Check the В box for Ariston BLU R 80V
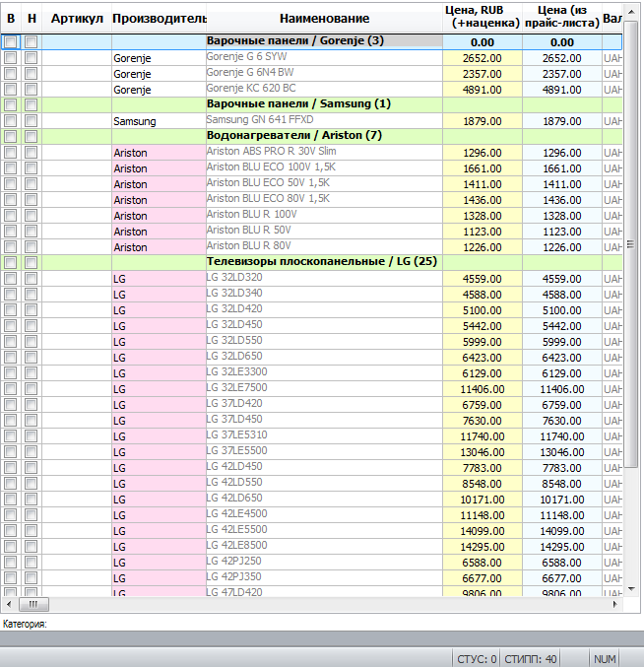This screenshot has width=644, height=667. pos(11,247)
